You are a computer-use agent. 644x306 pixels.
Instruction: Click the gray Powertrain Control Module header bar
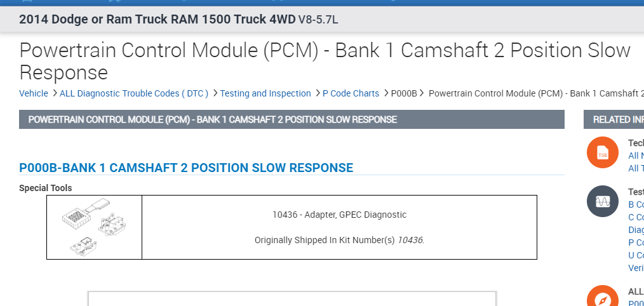pyautogui.click(x=292, y=119)
